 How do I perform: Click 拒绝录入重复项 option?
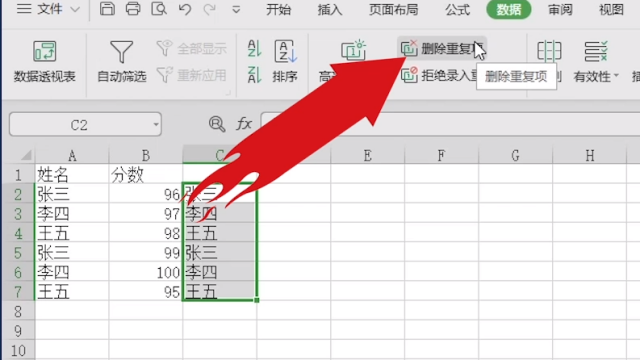pyautogui.click(x=439, y=75)
